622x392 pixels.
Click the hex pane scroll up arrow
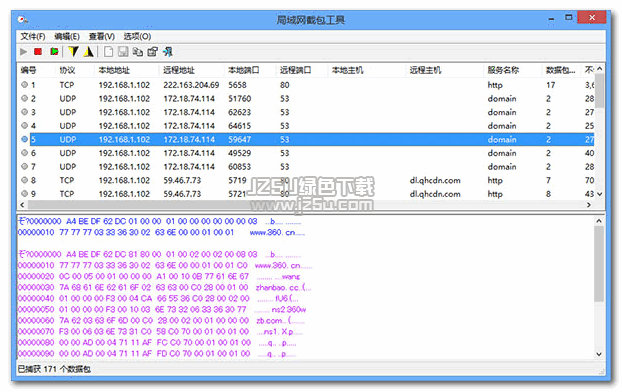(x=599, y=221)
